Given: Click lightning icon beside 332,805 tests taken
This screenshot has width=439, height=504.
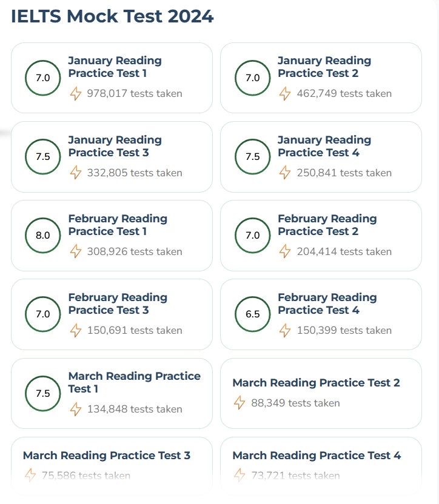Looking at the screenshot, I should pos(76,173).
